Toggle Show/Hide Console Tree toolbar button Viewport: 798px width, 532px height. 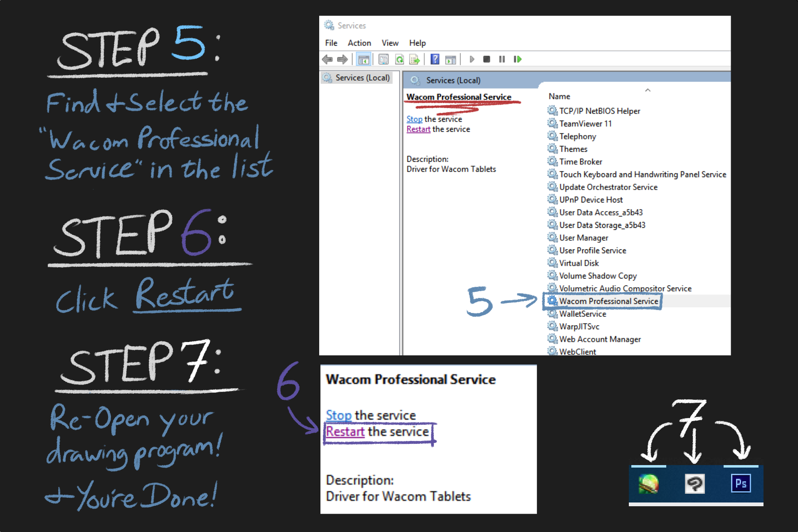click(363, 59)
